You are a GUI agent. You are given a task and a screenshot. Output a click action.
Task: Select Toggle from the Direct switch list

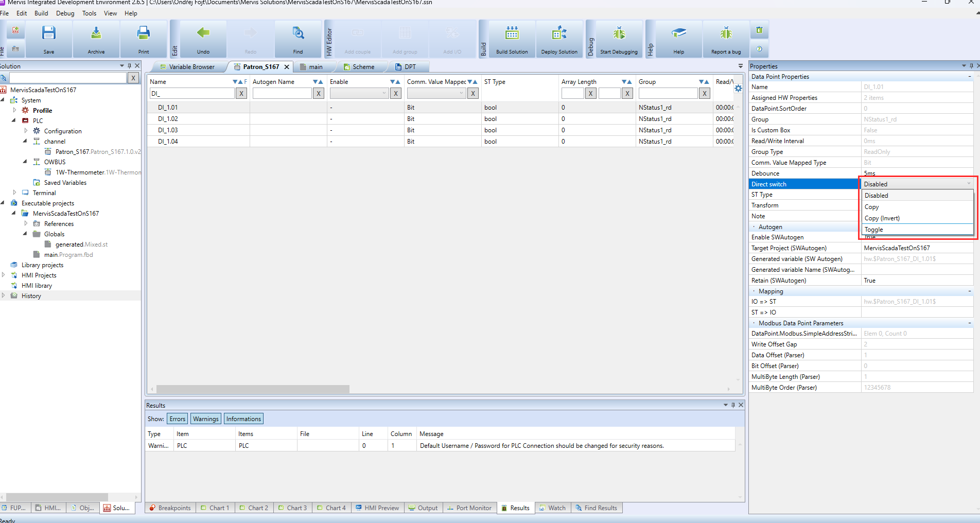pyautogui.click(x=874, y=230)
